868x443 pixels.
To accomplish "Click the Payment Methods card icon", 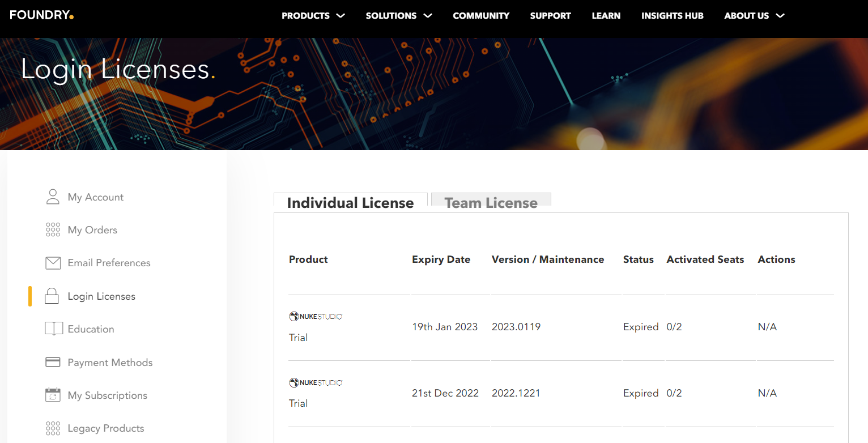I will [x=53, y=362].
